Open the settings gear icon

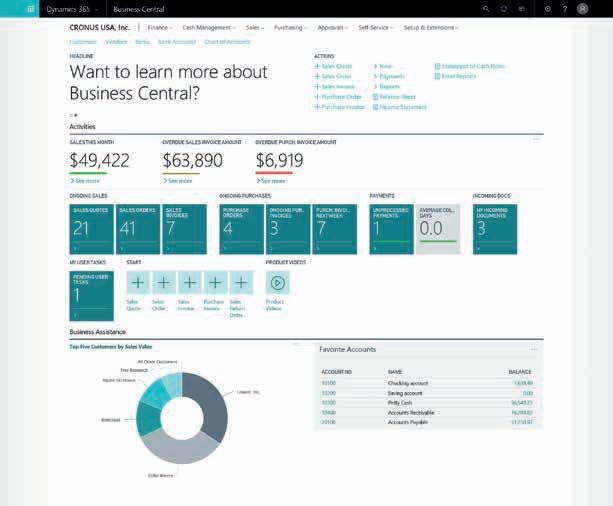[548, 9]
